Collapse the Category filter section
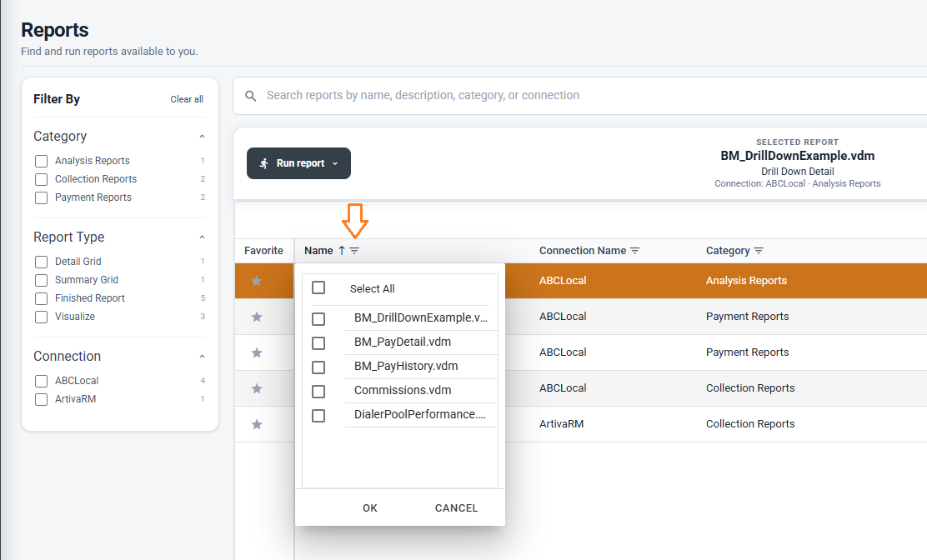The height and width of the screenshot is (560, 927). [x=203, y=137]
